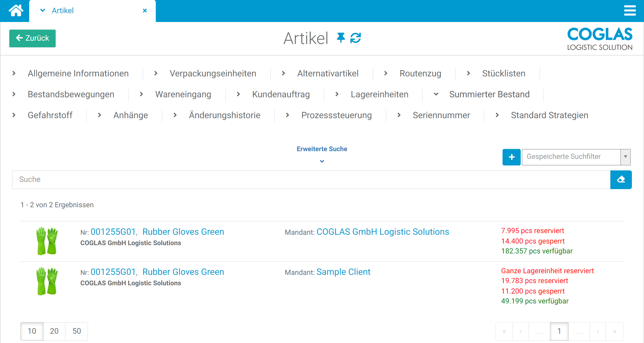Open the hamburger menu at top right
The image size is (644, 343).
pyautogui.click(x=630, y=10)
